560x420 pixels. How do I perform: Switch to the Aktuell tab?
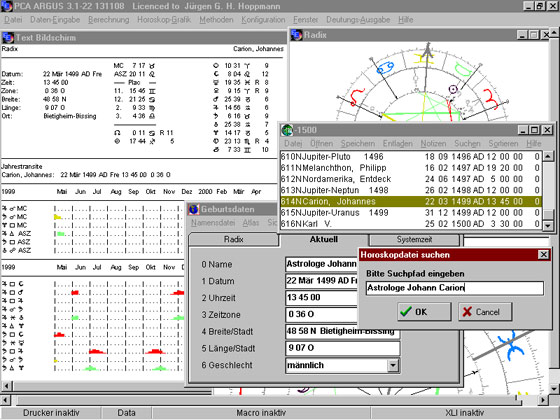[324, 239]
